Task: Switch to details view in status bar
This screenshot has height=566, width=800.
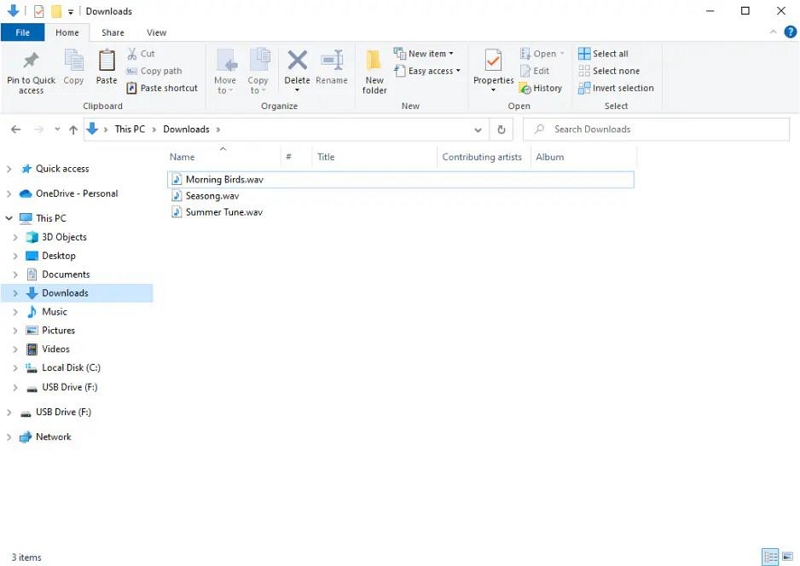Action: (770, 557)
